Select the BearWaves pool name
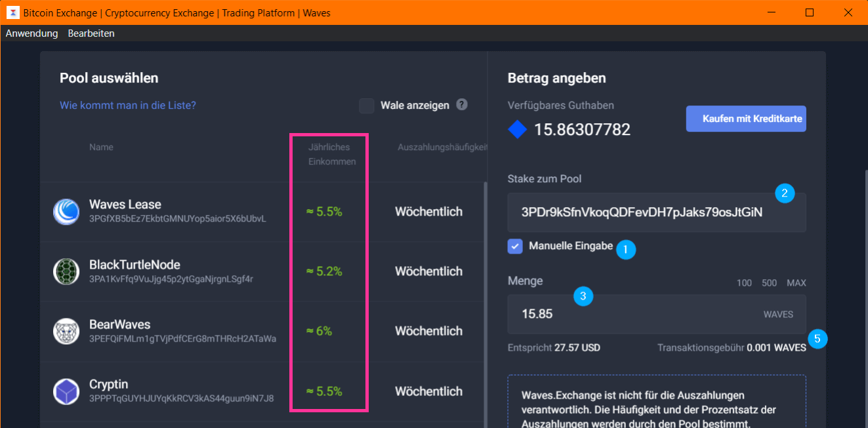 (120, 324)
